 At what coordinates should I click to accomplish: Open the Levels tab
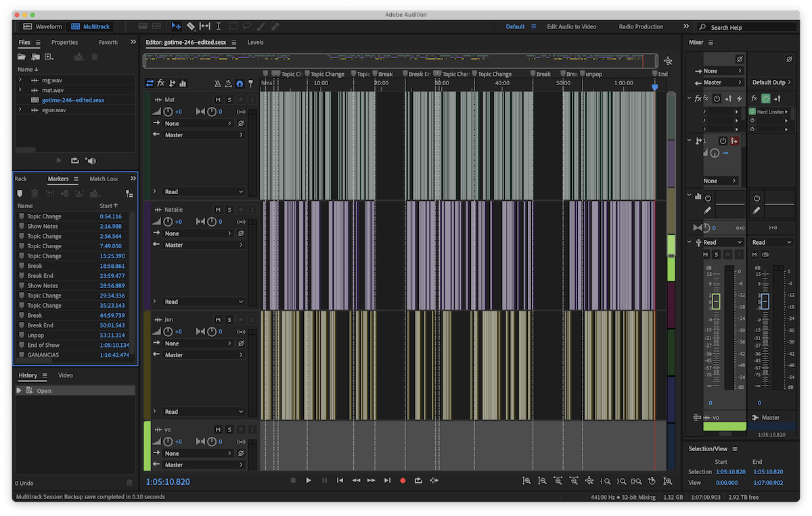click(x=255, y=42)
